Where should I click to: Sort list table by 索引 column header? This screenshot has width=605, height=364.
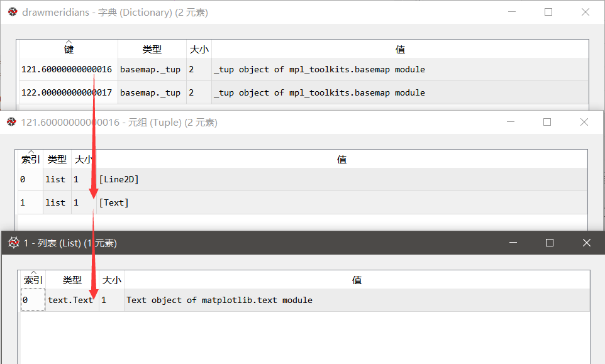pos(33,280)
